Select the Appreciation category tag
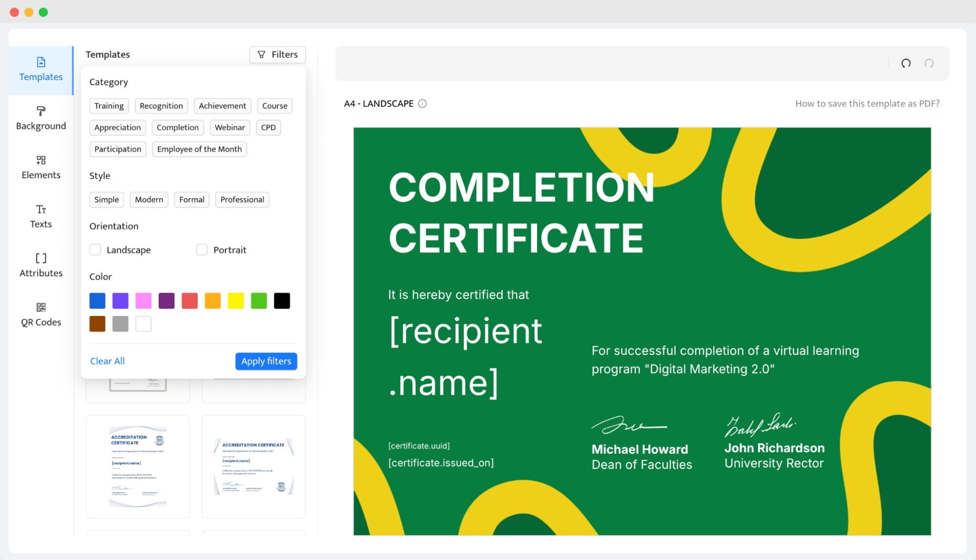Viewport: 976px width, 560px height. pos(118,127)
